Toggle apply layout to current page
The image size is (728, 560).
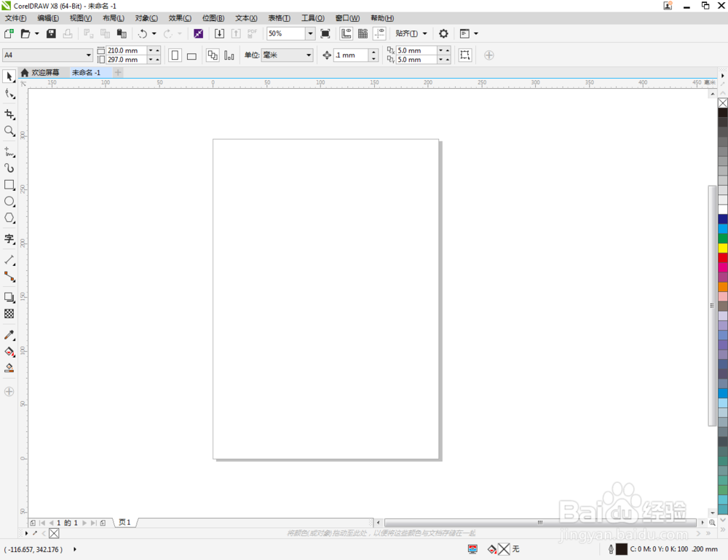click(229, 55)
